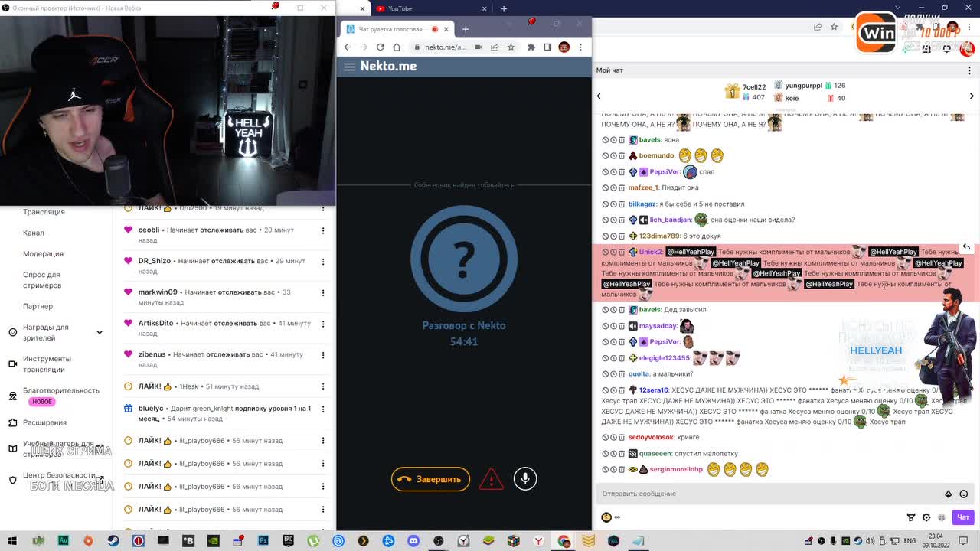Timeout user boemundo with the clock icon
This screenshot has height=551, width=980.
point(613,156)
